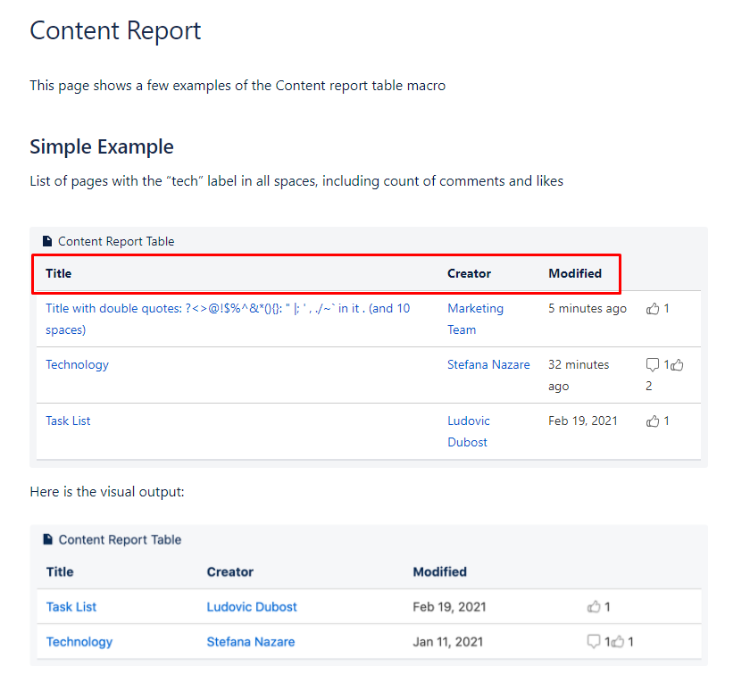
Task: Open the Task List link in the upper table
Action: 68,421
